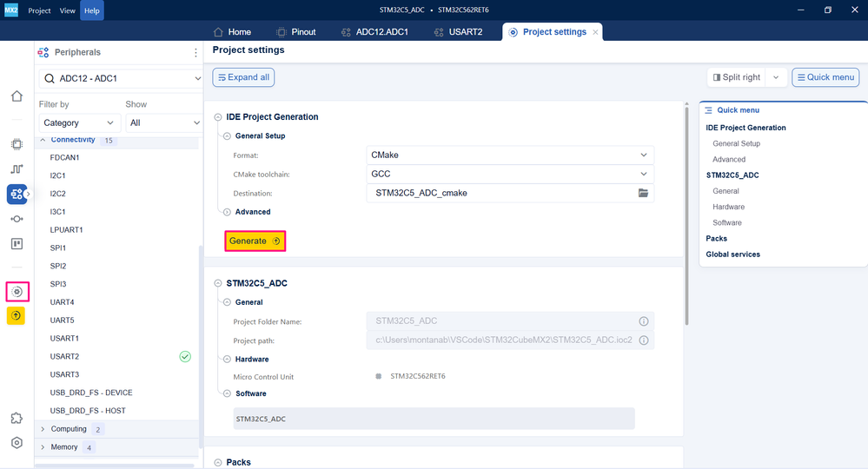Screen dimensions: 868x469
Task: Open the Category filter dropdown
Action: click(79, 122)
